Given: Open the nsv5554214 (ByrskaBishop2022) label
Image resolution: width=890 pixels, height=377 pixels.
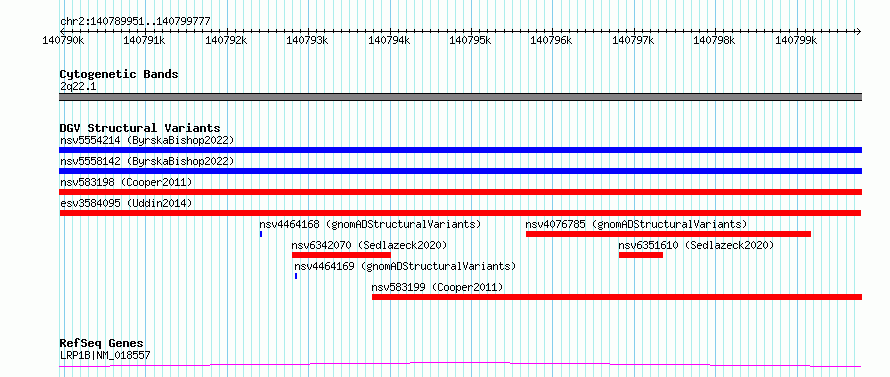Looking at the screenshot, I should [x=147, y=140].
